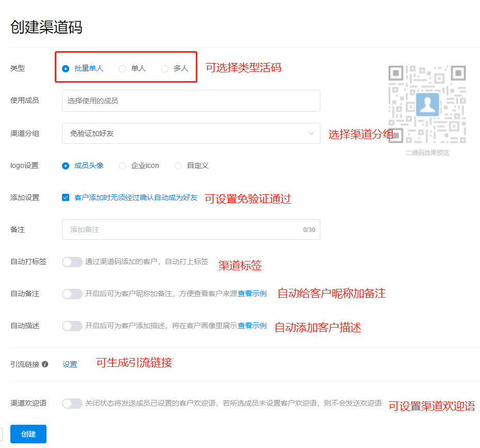Open 查看示例 link for 自动备注
The width and height of the screenshot is (480, 448).
[252, 294]
